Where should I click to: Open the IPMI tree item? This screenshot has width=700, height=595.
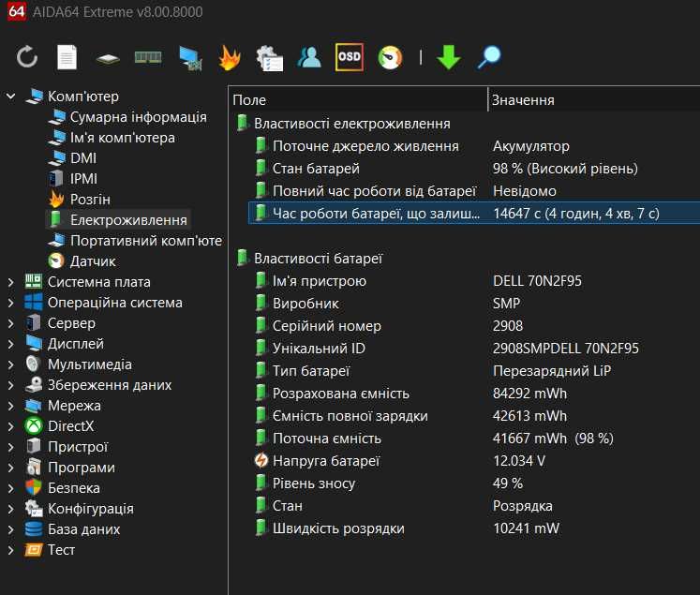pos(83,179)
